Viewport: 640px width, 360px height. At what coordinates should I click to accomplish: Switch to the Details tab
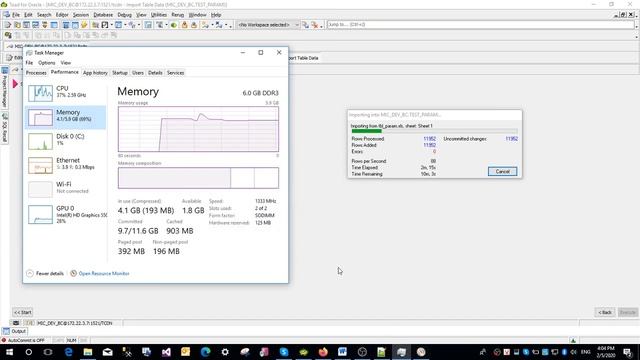coord(155,73)
